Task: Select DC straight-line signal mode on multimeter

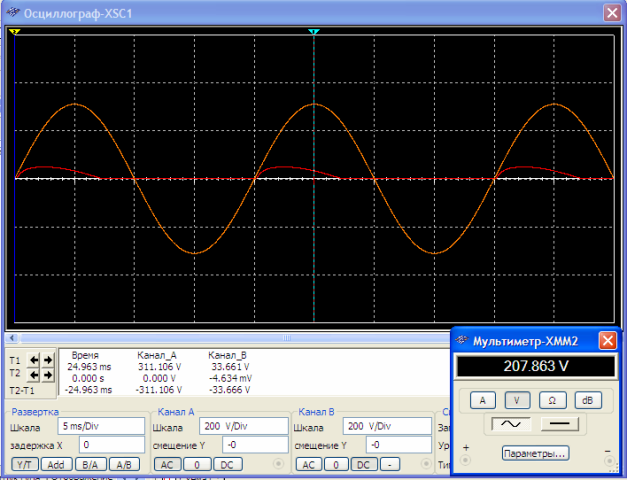Action: 559,424
